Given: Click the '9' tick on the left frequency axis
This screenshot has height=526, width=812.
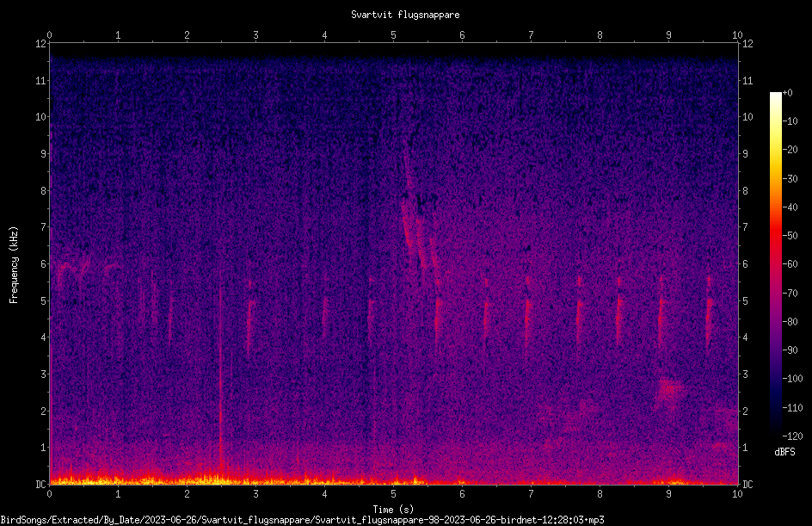Looking at the screenshot, I should click(x=44, y=154).
